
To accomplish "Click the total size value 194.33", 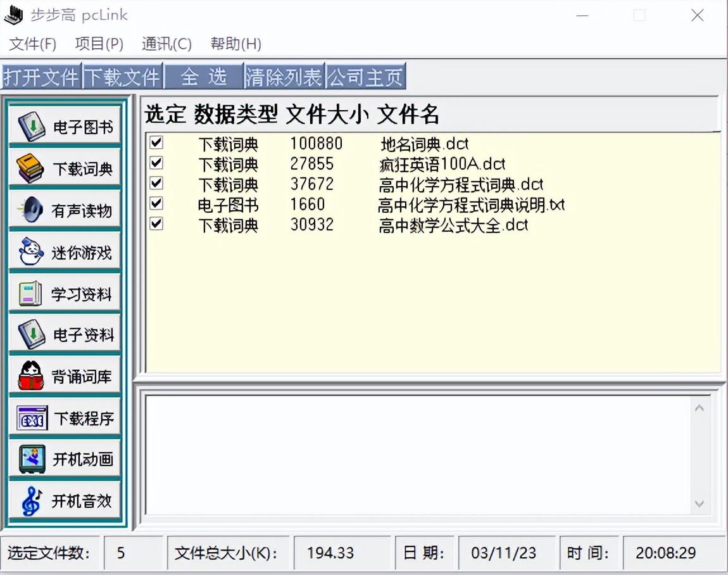I will 330,553.
